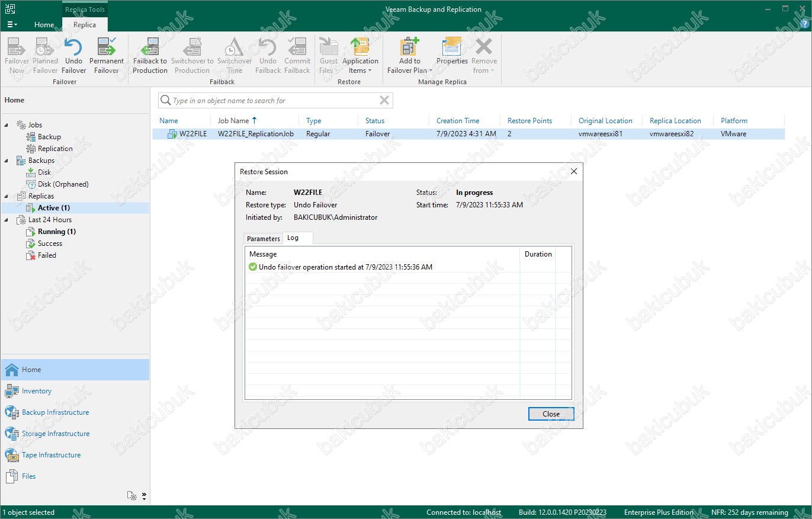Clear the search field with the X
The image size is (812, 519).
[x=384, y=101]
